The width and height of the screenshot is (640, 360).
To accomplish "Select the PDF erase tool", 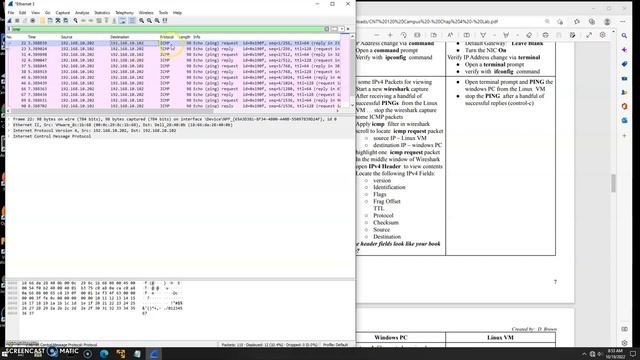I will (529, 35).
